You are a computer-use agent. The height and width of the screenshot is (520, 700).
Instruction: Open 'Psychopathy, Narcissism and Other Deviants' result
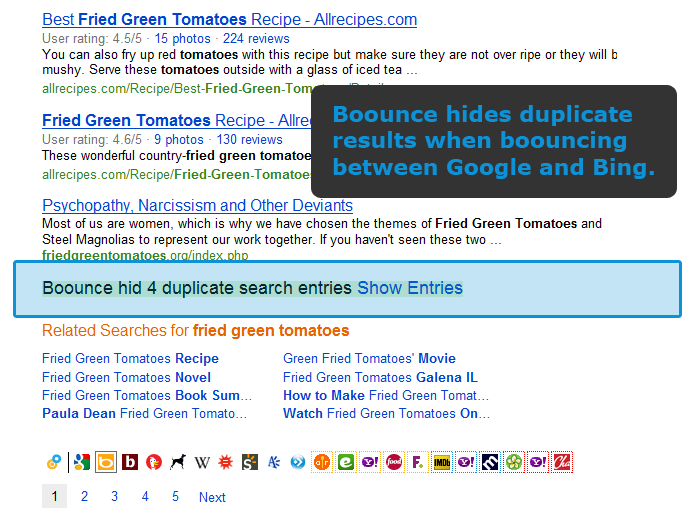coord(197,206)
